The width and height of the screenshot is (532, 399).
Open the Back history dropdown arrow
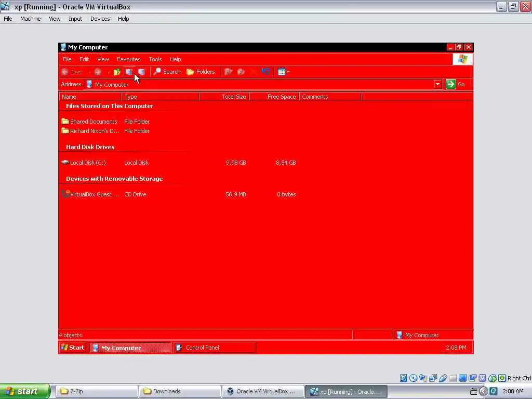(x=89, y=72)
